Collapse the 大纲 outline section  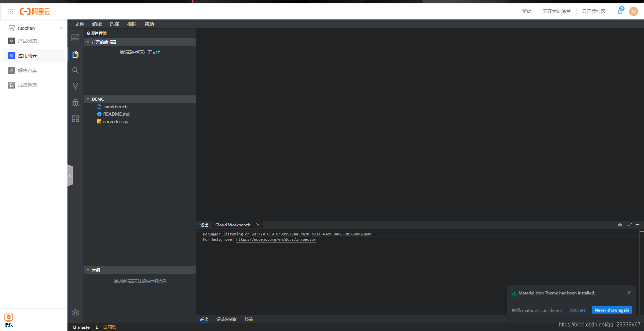tap(140, 270)
